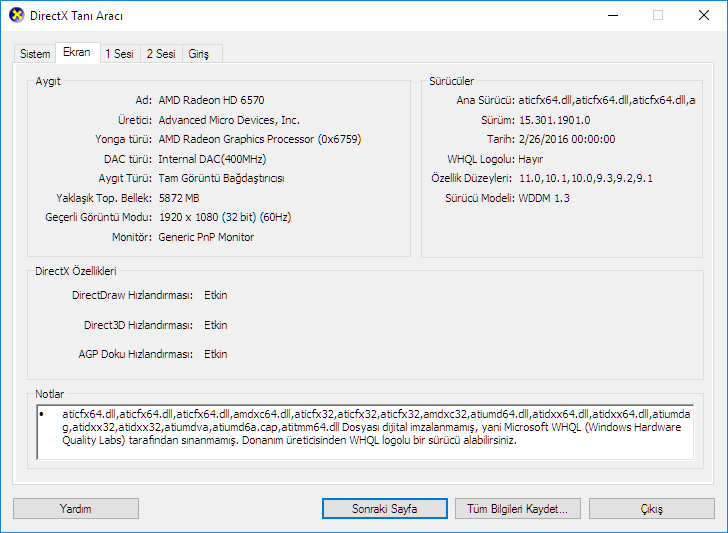The width and height of the screenshot is (728, 533).
Task: Click inside the Notlar text box
Action: (365, 432)
